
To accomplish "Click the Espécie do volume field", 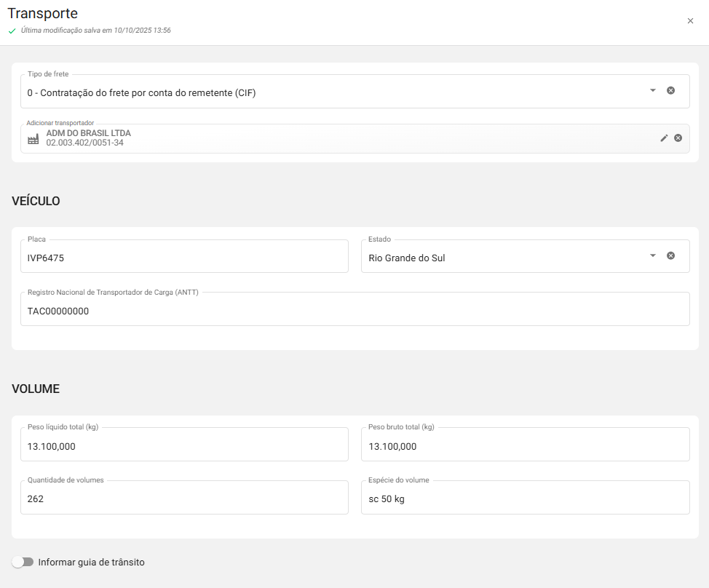I will tap(525, 499).
